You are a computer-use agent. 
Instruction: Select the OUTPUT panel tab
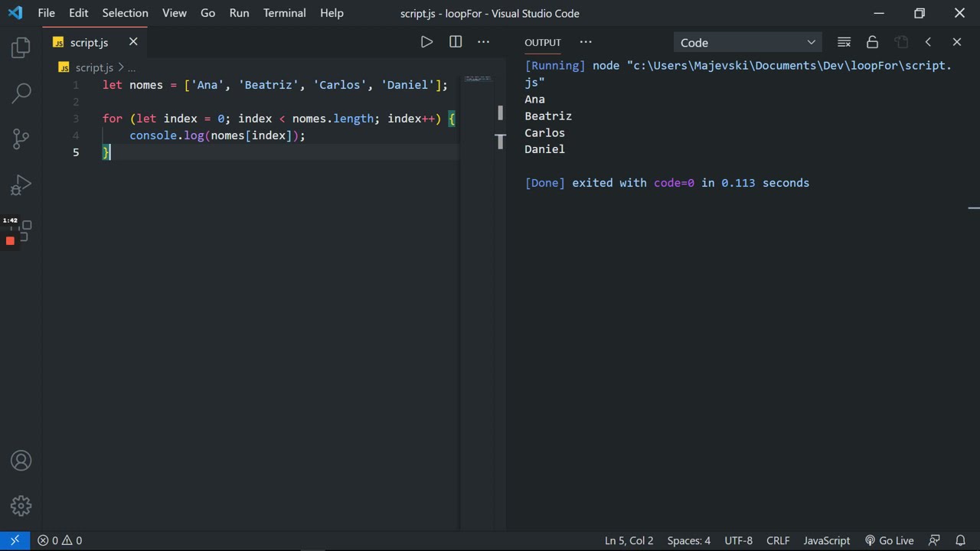pyautogui.click(x=543, y=42)
